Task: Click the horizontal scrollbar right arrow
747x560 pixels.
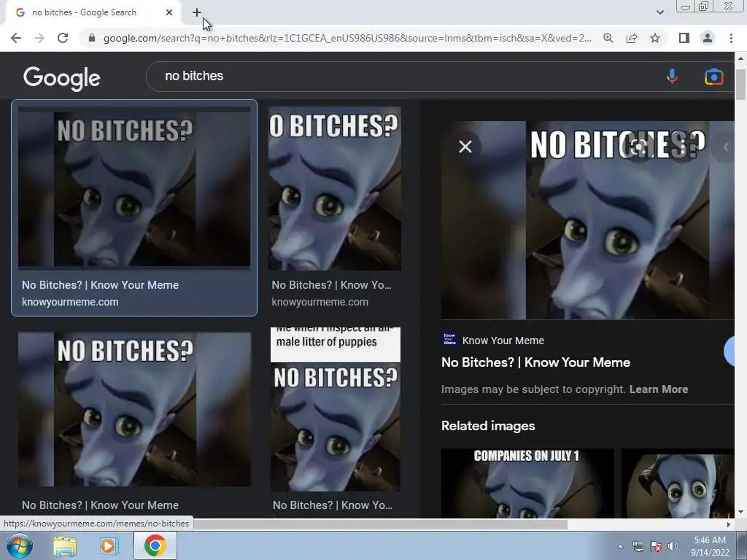Action: pos(729,524)
